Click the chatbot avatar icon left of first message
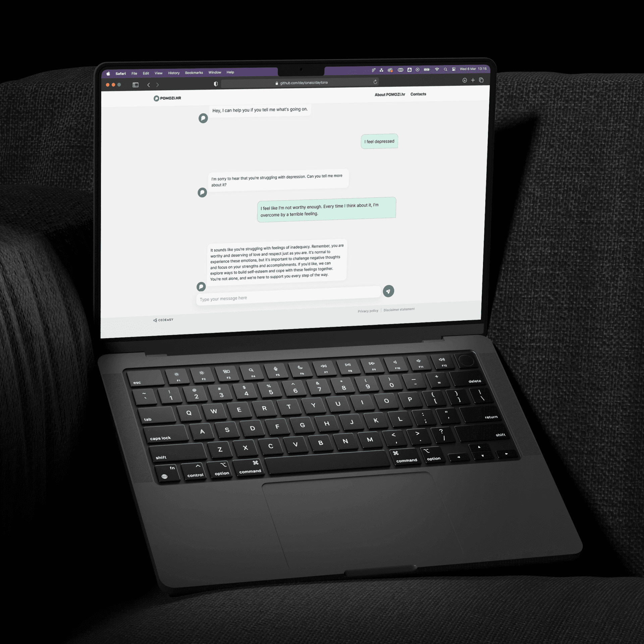 [x=204, y=119]
